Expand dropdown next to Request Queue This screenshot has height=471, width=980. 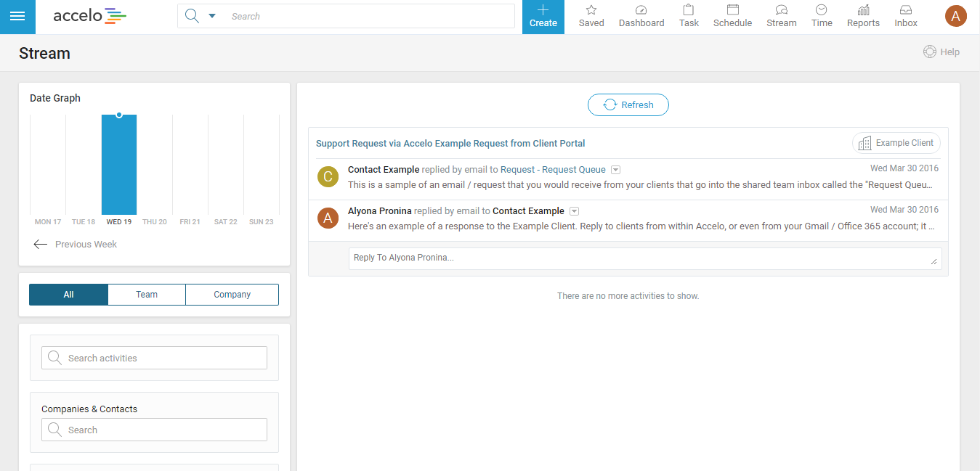coord(615,170)
